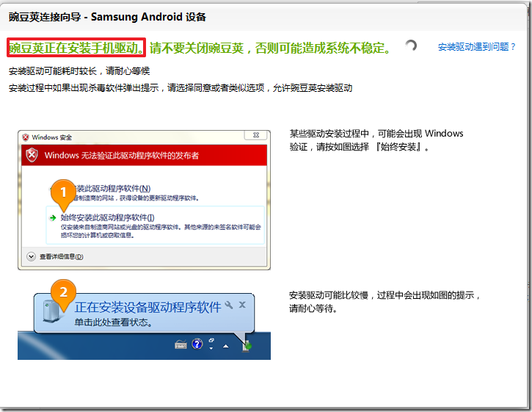Click the wrench icon in the illustrated balloon

point(229,305)
